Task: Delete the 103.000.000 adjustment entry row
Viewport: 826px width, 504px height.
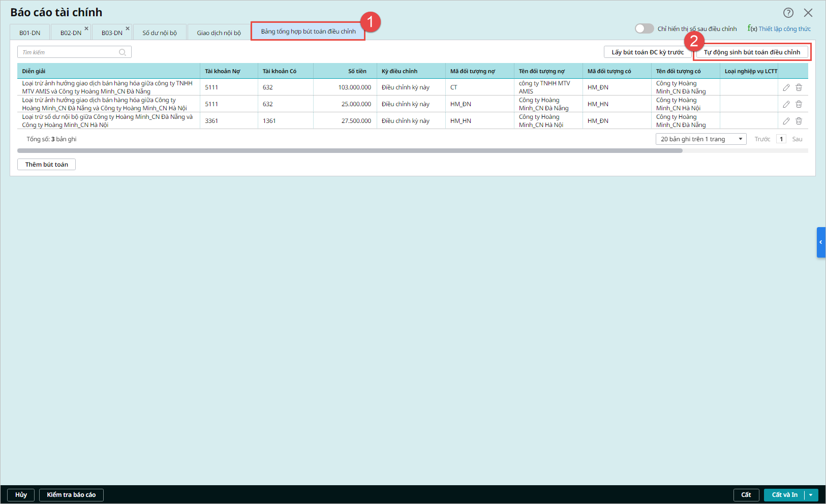Action: click(x=799, y=87)
